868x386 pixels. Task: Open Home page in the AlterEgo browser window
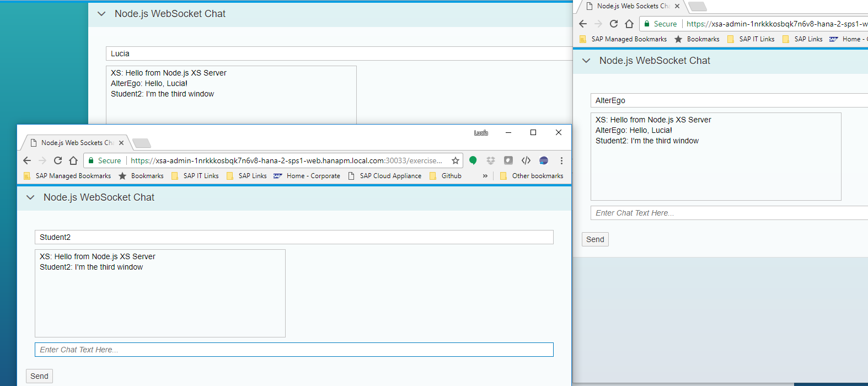(x=629, y=24)
